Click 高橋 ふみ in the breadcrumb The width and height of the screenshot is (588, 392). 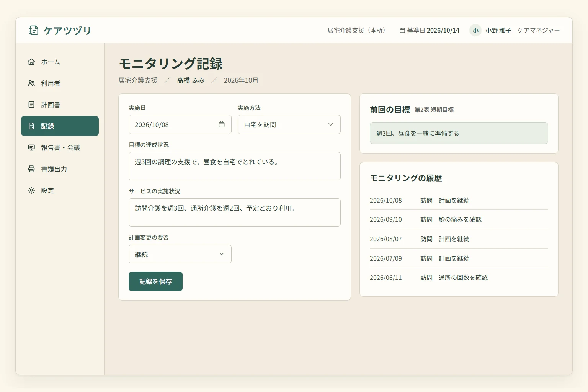click(x=191, y=80)
